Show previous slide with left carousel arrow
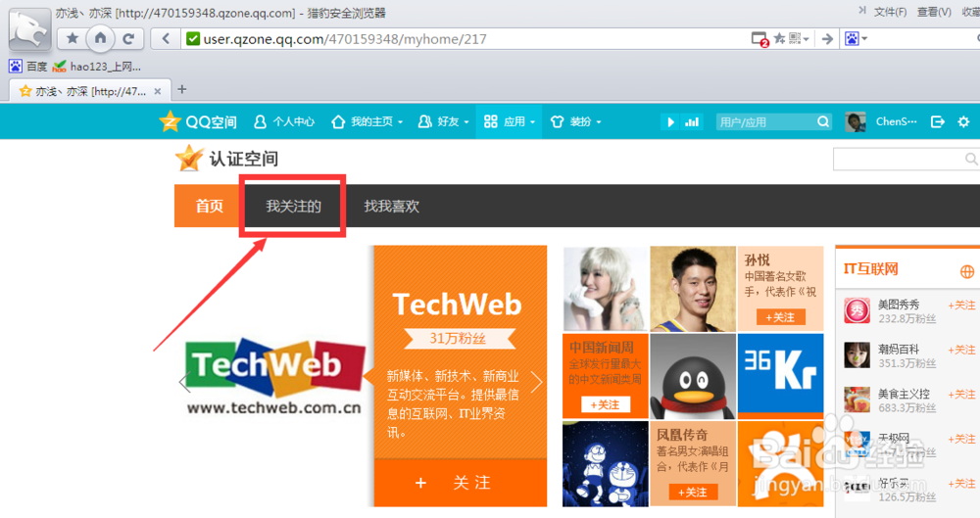The width and height of the screenshot is (980, 518). coord(184,382)
